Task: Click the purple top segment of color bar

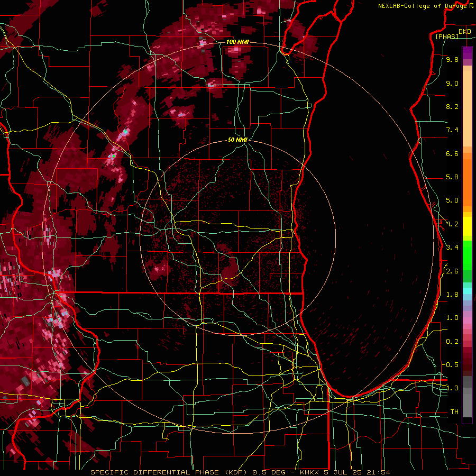Action: (467, 53)
